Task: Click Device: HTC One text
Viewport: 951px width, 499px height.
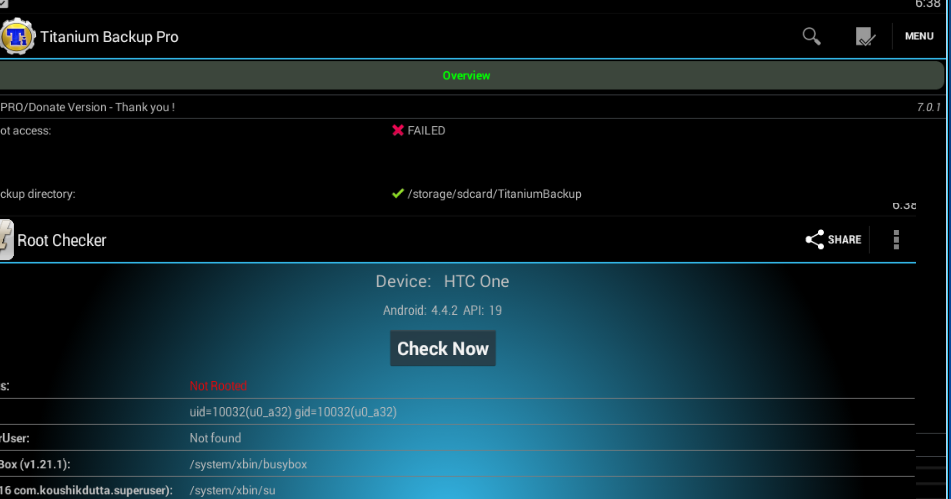Action: 442,281
